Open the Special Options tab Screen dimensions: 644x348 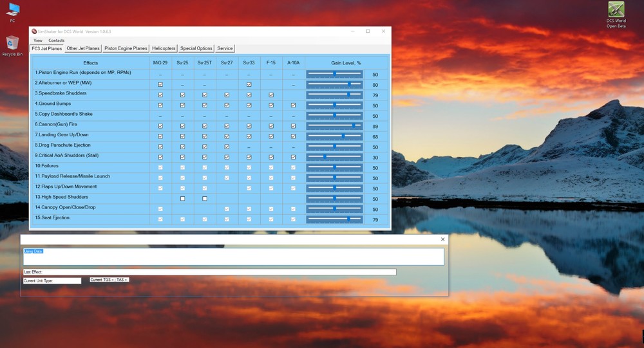(196, 48)
